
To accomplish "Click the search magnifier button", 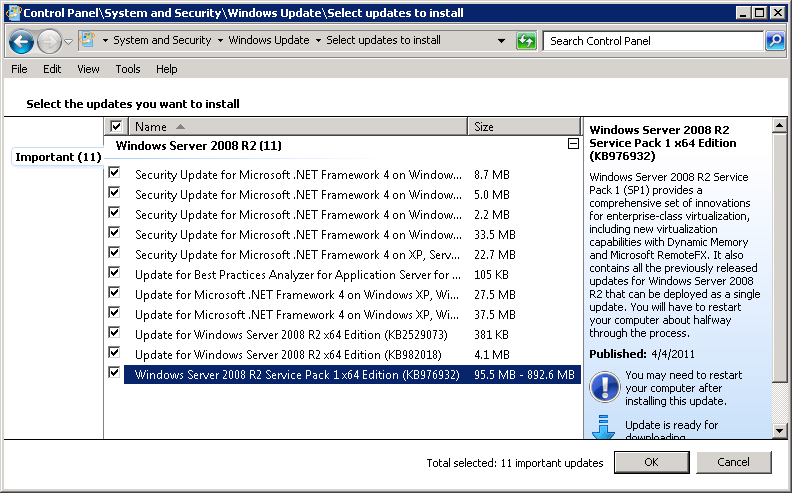I will [x=775, y=41].
